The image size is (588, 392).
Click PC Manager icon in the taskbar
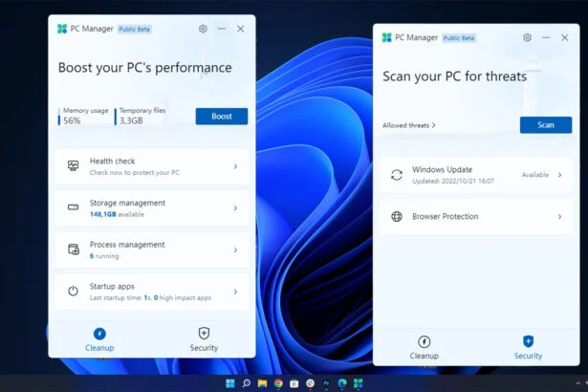pos(359,383)
